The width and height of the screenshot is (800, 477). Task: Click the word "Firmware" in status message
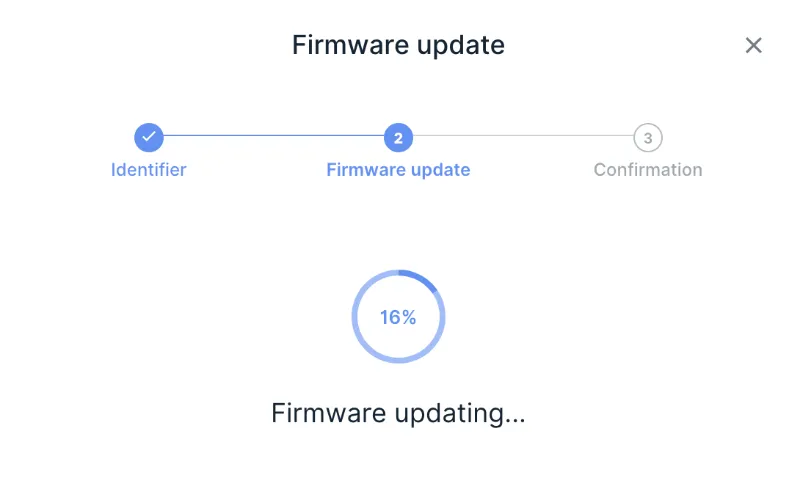pyautogui.click(x=329, y=413)
